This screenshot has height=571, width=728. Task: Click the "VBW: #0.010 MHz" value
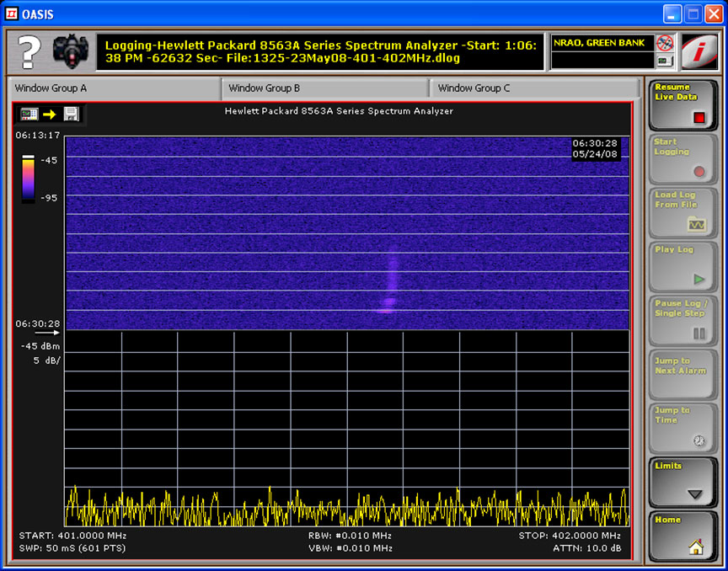350,548
